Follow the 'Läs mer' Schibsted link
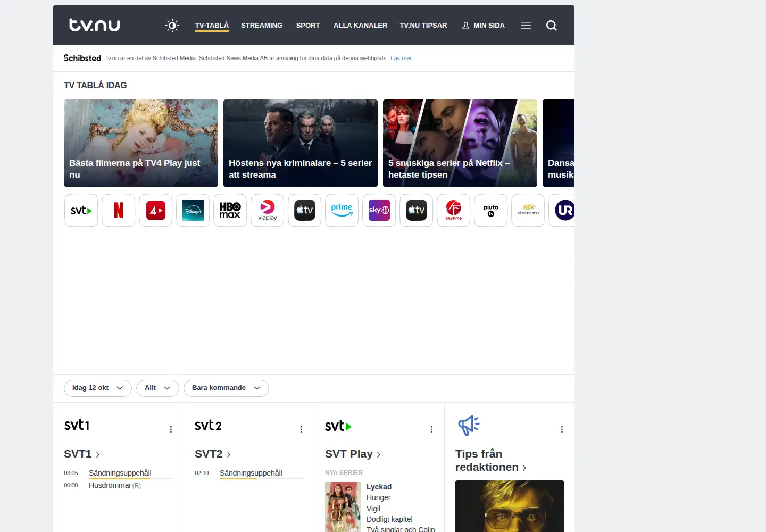Screen dimensions: 766x532 pos(401,59)
